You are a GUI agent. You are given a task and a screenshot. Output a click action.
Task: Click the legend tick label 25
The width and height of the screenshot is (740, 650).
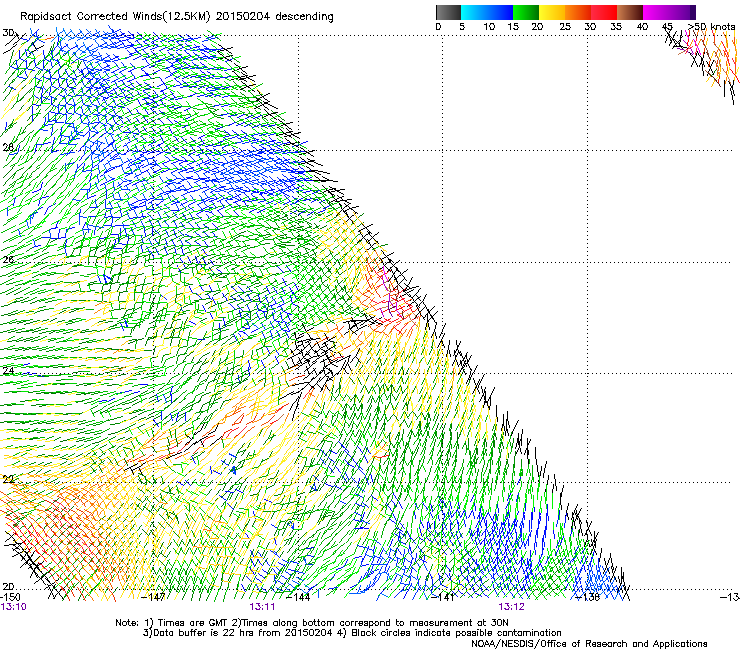coord(565,27)
